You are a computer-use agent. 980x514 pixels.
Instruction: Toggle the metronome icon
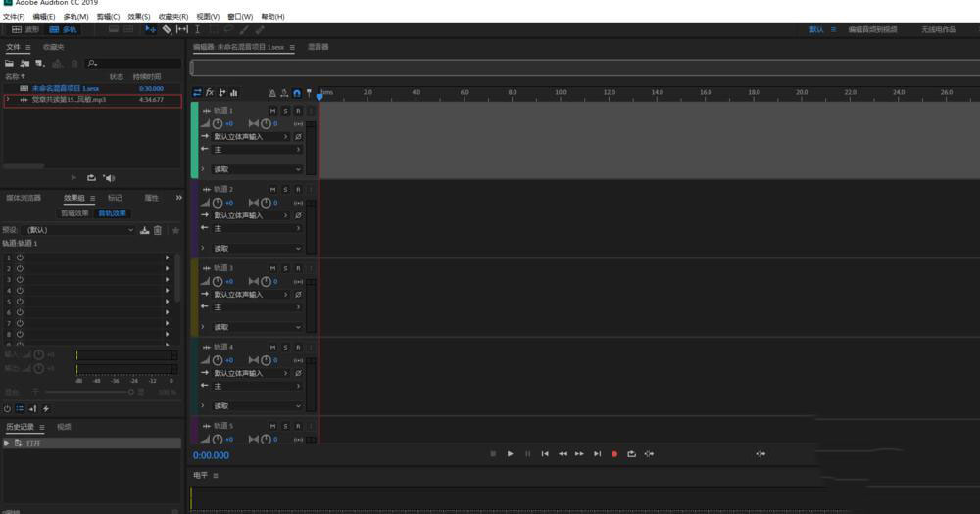click(272, 93)
